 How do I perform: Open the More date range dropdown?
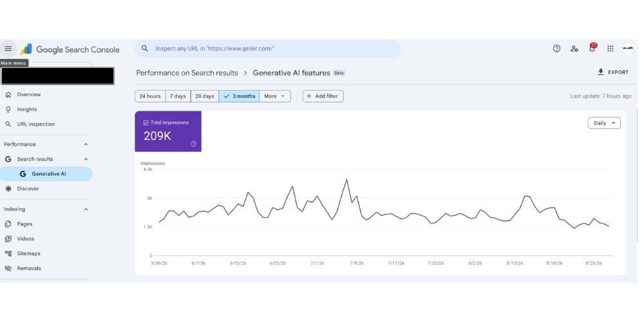pyautogui.click(x=275, y=96)
